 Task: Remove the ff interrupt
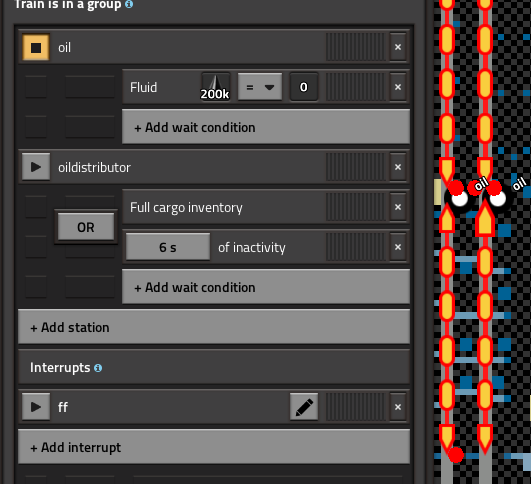[x=398, y=407]
